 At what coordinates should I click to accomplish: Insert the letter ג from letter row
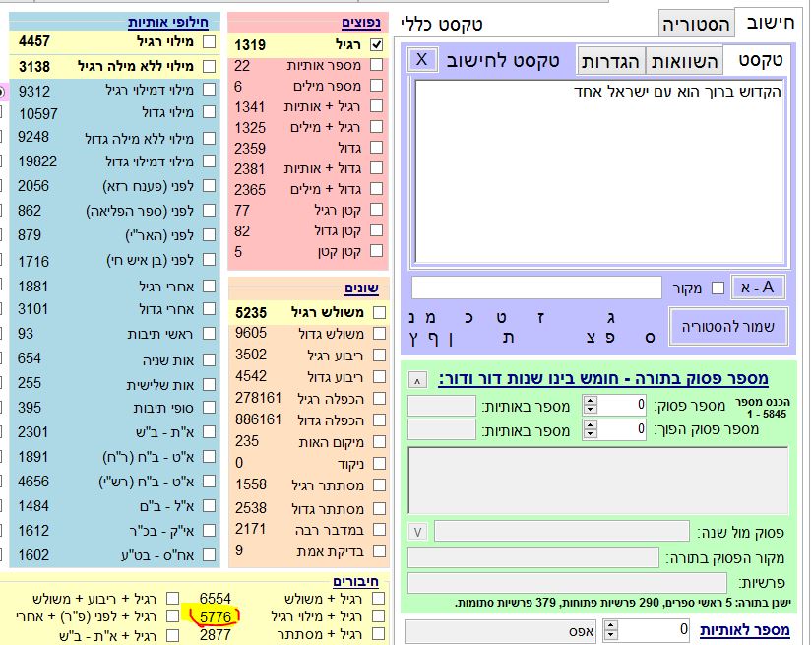612,316
